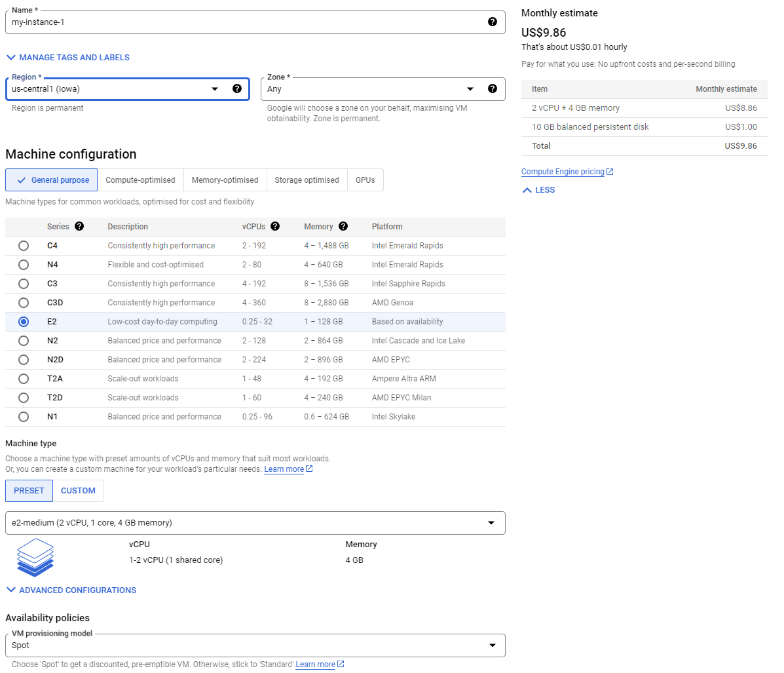The width and height of the screenshot is (784, 673).
Task: Switch to the CUSTOM machine type button
Action: tap(78, 490)
